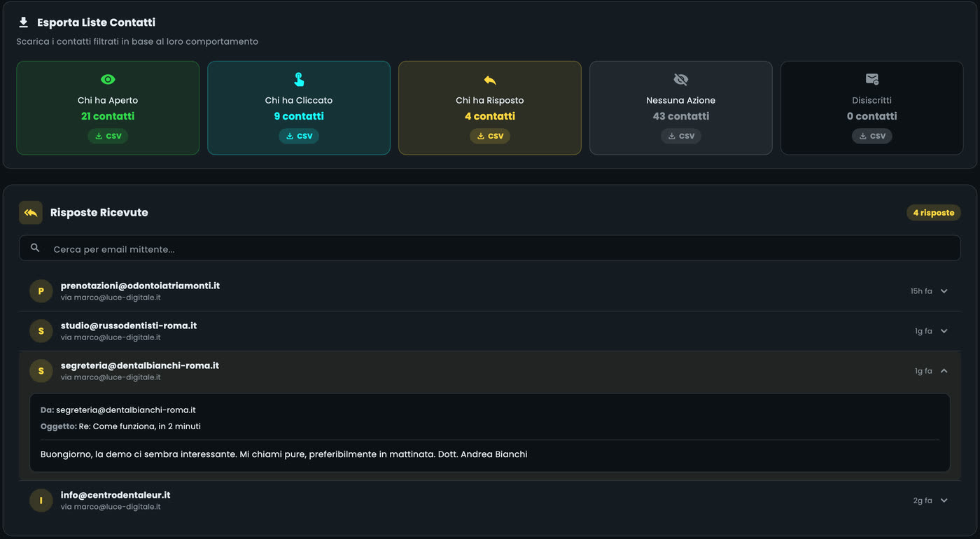Screen dimensions: 980x539
Task: Click the P avatar for prenotazioni@odontoiatriamonti.it
Action: point(41,291)
